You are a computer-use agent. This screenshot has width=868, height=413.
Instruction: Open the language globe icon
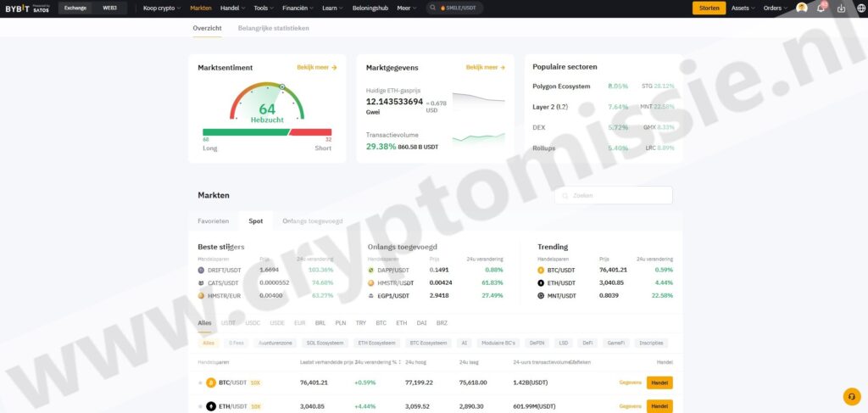860,8
